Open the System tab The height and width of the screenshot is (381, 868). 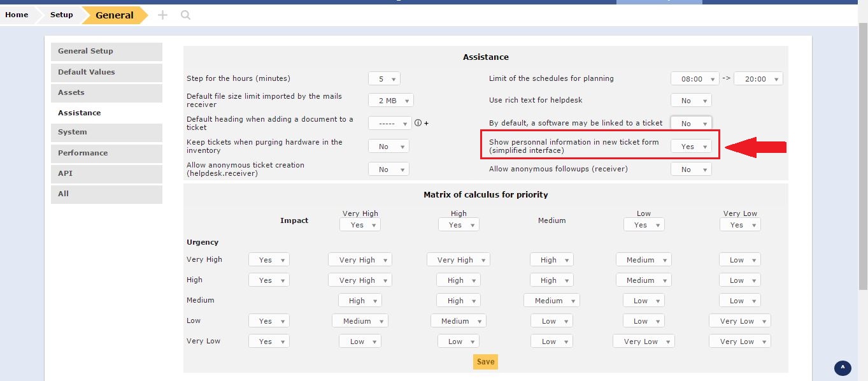pyautogui.click(x=106, y=133)
